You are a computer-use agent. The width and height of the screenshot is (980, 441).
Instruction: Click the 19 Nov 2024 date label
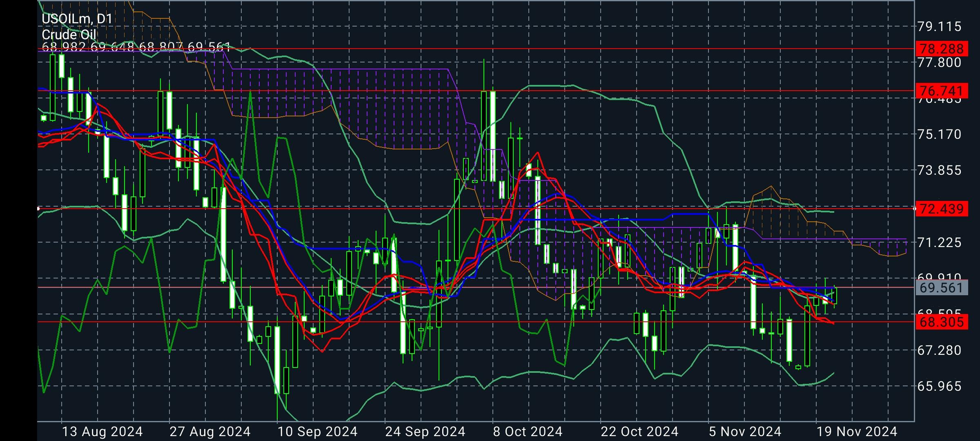point(856,432)
